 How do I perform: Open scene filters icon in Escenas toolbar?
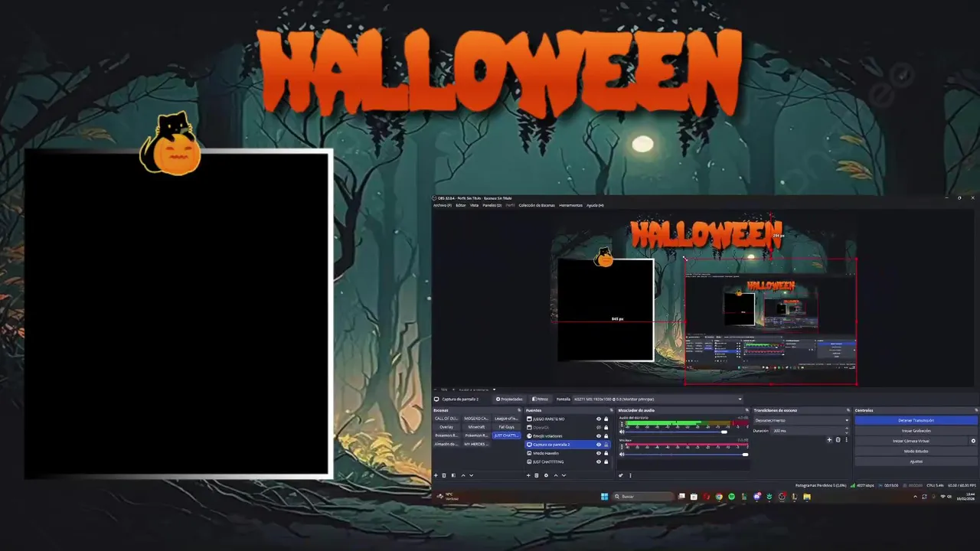click(x=453, y=475)
